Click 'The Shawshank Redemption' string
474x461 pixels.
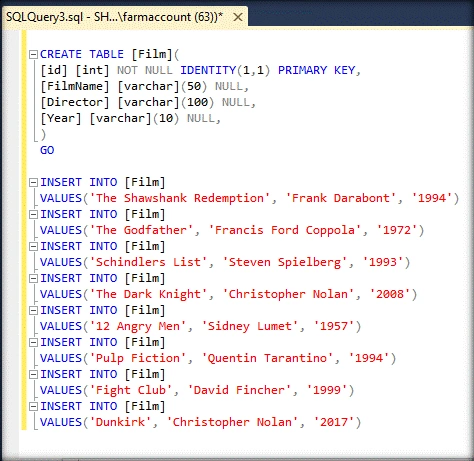coord(180,198)
